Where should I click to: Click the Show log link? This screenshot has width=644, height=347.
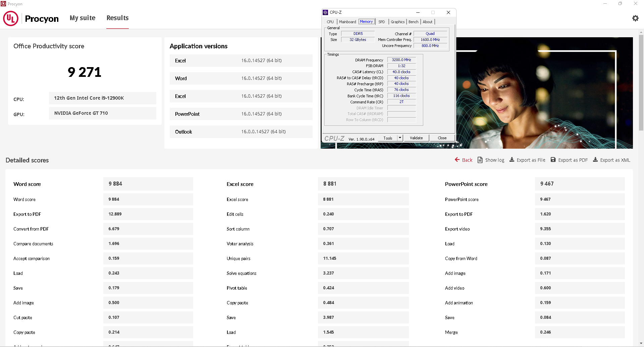pos(495,160)
